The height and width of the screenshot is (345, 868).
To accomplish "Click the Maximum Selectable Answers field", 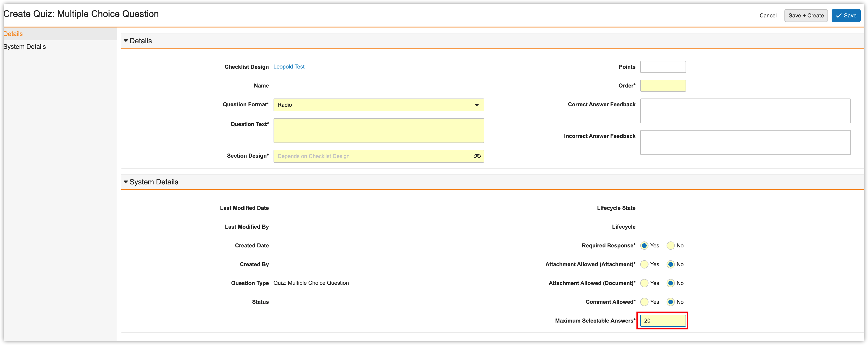I will point(662,321).
